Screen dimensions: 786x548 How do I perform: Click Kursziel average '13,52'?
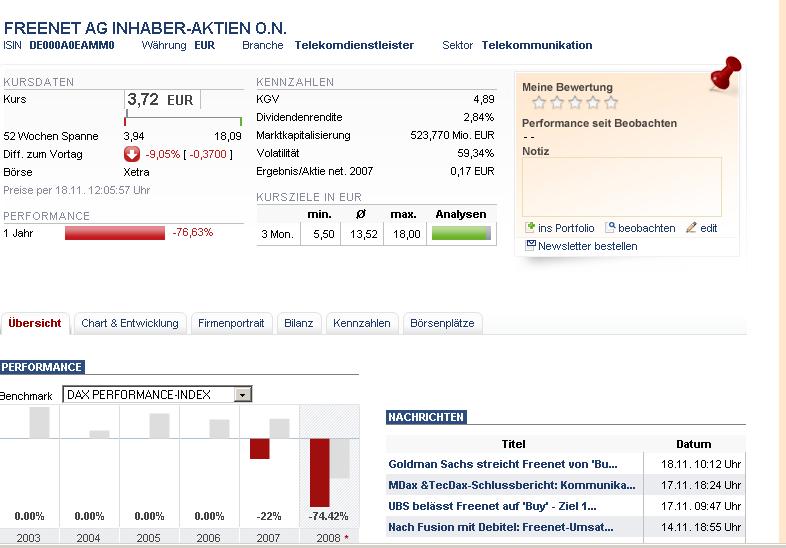click(363, 234)
